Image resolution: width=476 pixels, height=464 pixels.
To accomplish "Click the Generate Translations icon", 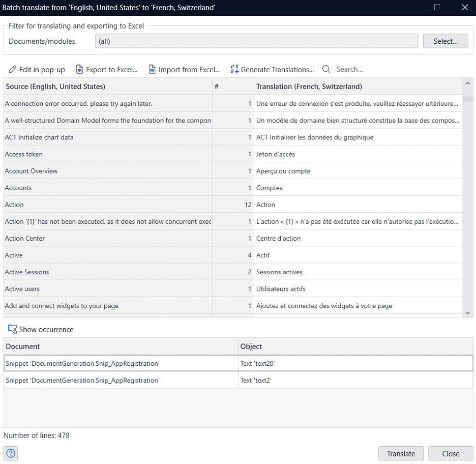I will point(234,69).
